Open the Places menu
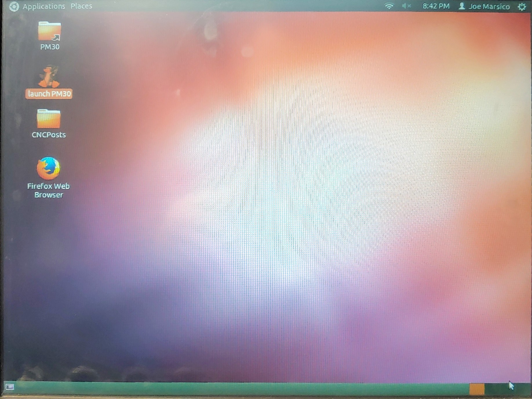Screen dimensions: 532x399 click(81, 6)
